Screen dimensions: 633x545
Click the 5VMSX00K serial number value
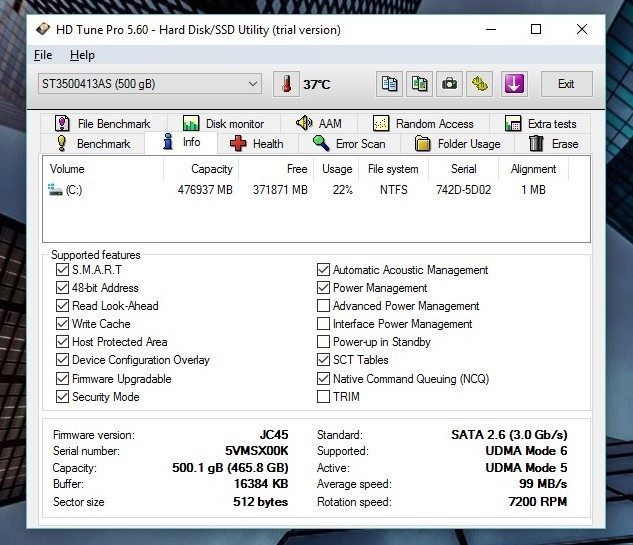(257, 451)
